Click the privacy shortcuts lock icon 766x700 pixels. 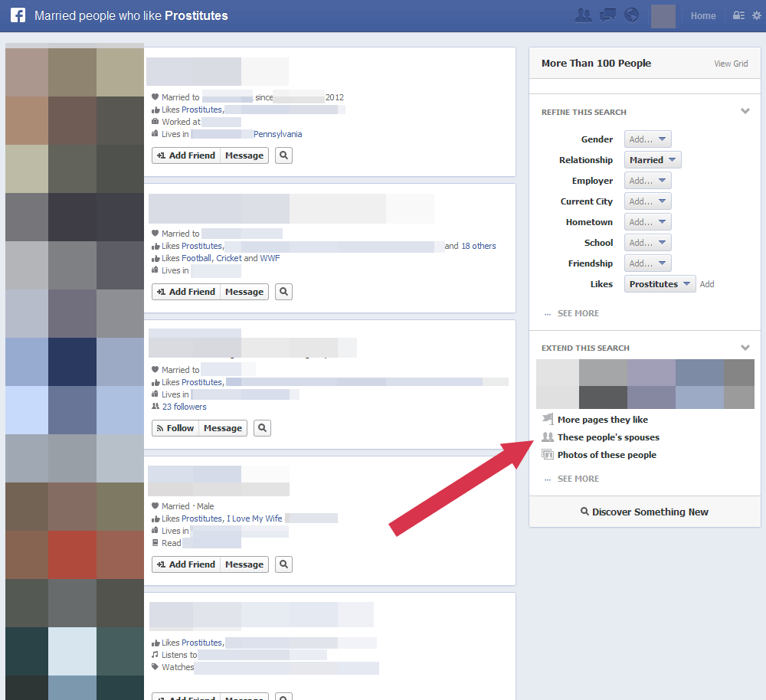(x=738, y=15)
